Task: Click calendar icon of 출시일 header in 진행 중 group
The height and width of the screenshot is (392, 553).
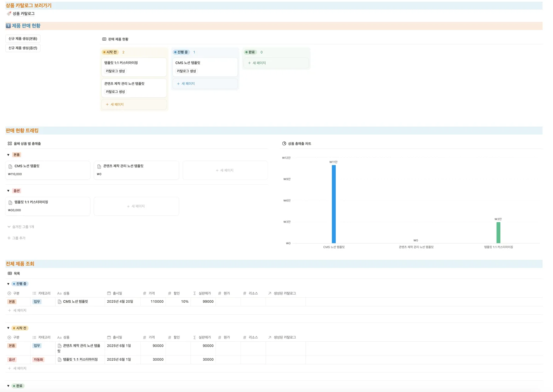Action: [109, 293]
